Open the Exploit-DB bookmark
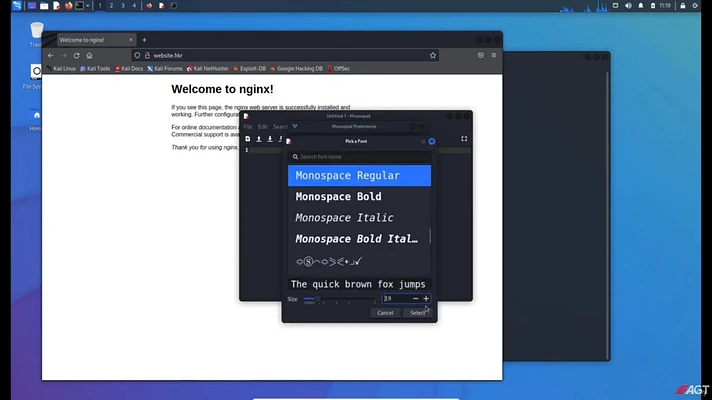This screenshot has height=400, width=712. tap(249, 69)
